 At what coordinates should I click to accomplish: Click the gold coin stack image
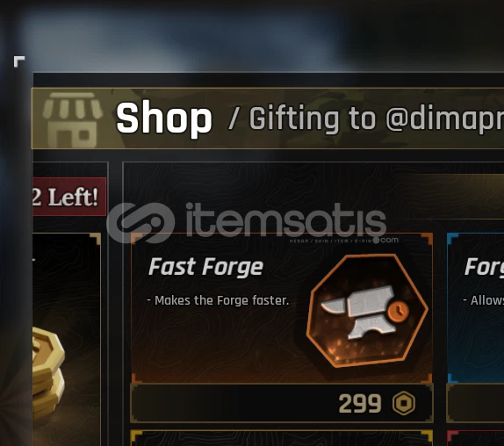click(48, 373)
